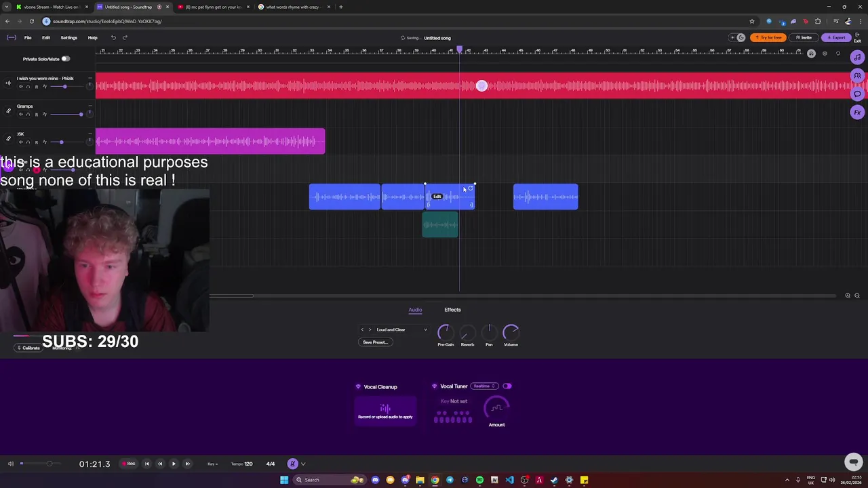Zoom in the timeline view

click(x=848, y=296)
